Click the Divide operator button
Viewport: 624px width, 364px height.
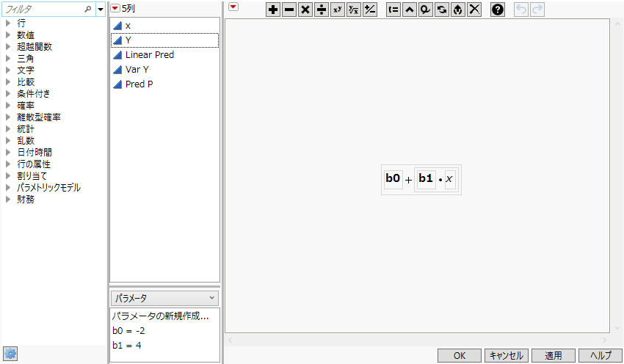click(321, 10)
